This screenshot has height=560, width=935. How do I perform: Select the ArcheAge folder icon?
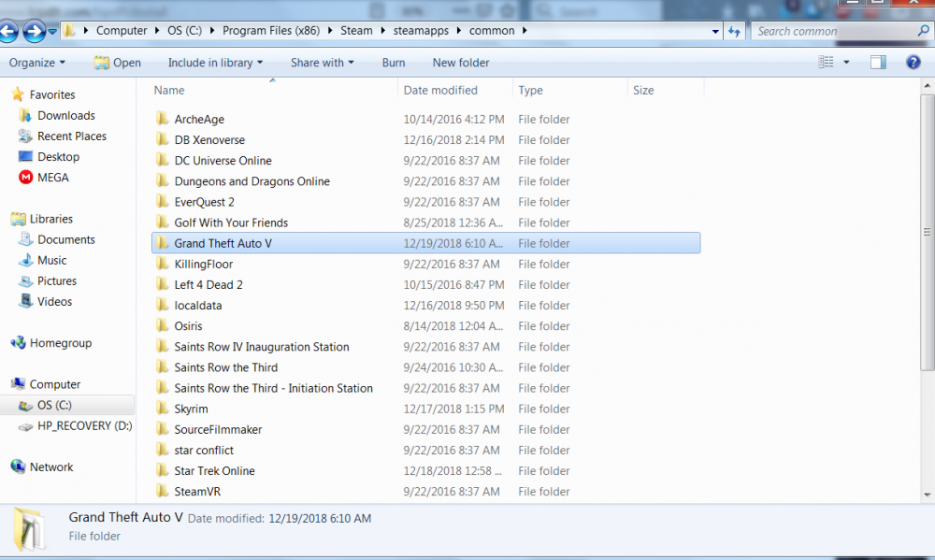tap(162, 118)
